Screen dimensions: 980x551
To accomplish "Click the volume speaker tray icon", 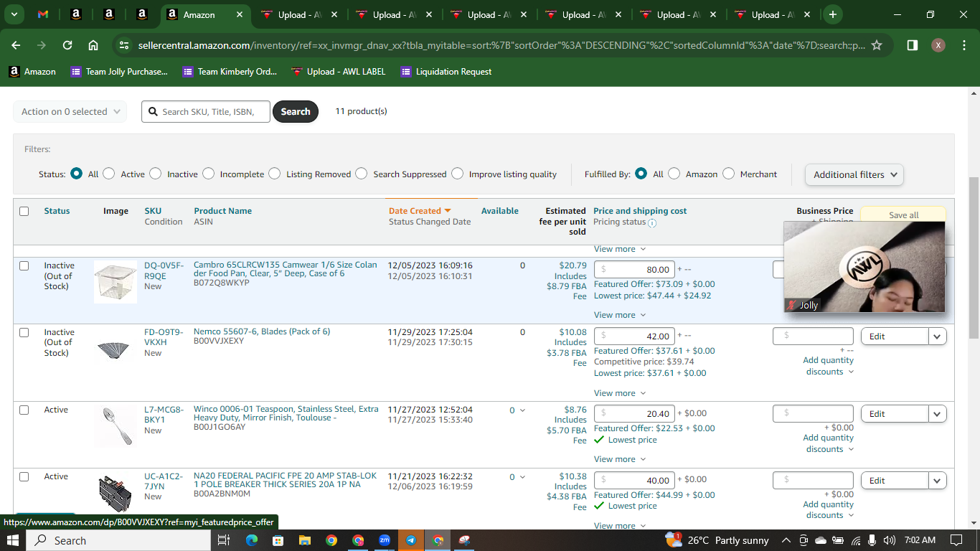I will 890,540.
